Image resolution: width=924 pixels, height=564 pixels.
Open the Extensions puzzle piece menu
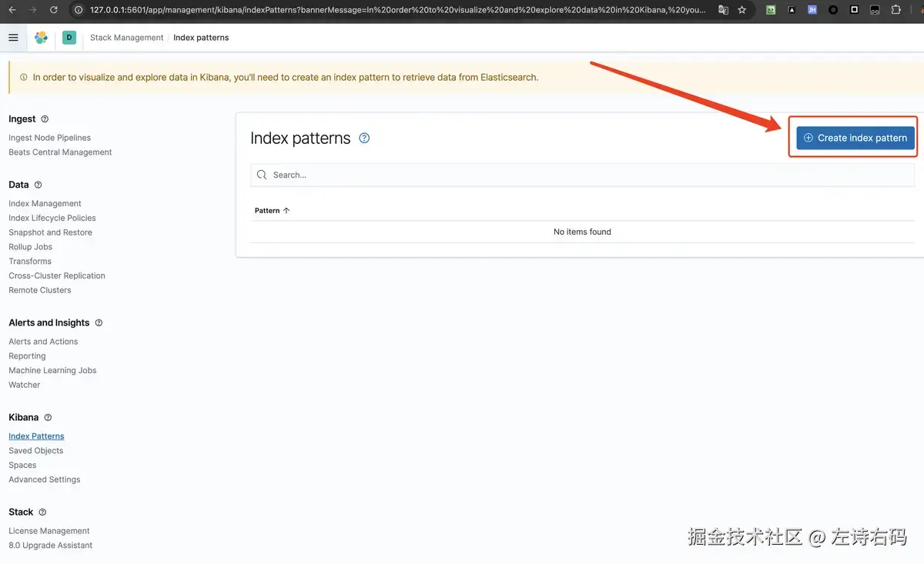coord(896,10)
